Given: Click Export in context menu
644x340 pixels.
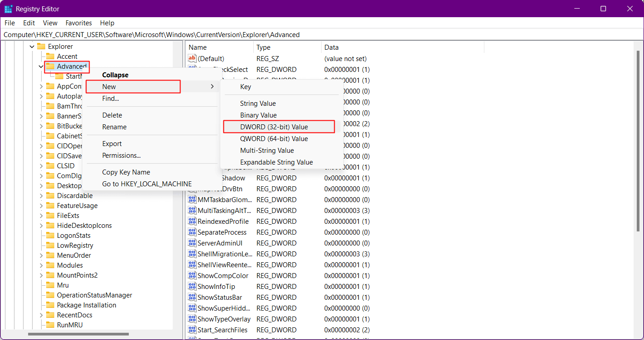Looking at the screenshot, I should coord(152,143).
